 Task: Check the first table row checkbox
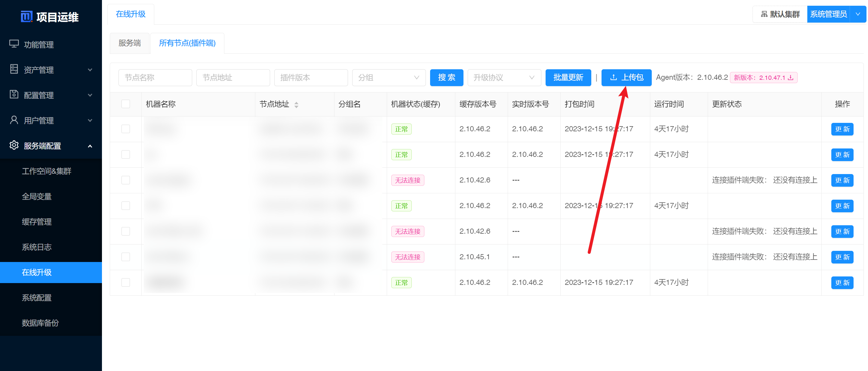(126, 129)
